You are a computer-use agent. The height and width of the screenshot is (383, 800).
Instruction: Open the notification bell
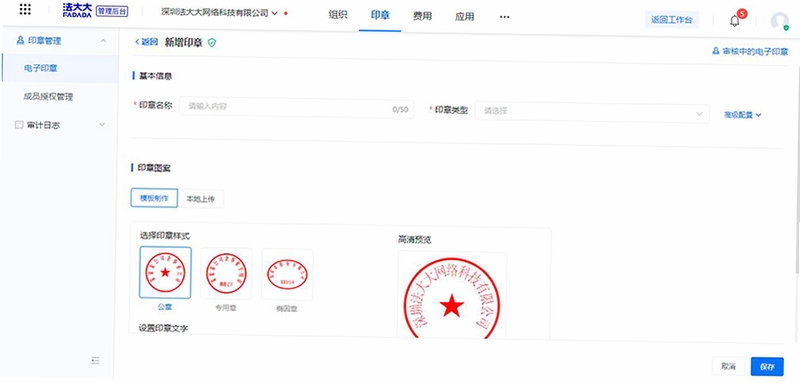(734, 21)
